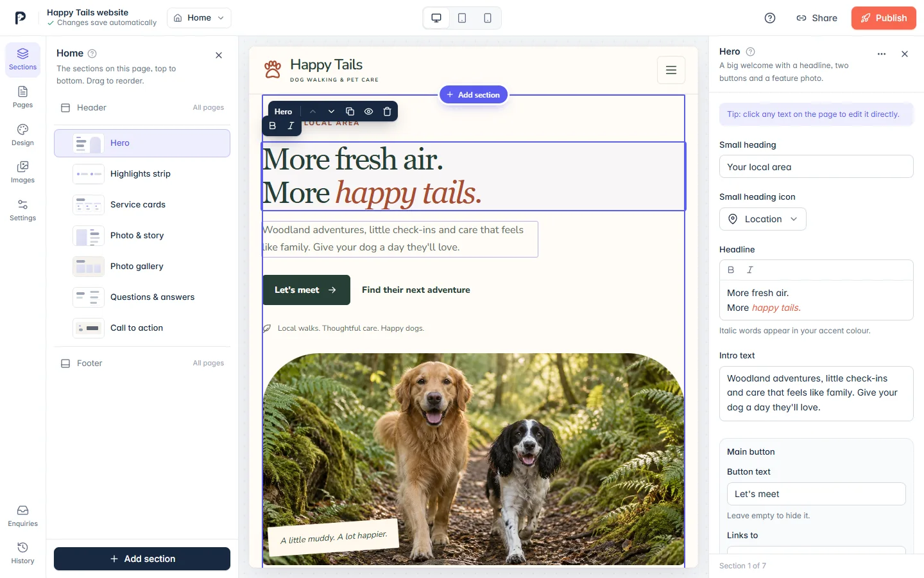
Task: Open the Images sidebar panel
Action: pos(22,172)
